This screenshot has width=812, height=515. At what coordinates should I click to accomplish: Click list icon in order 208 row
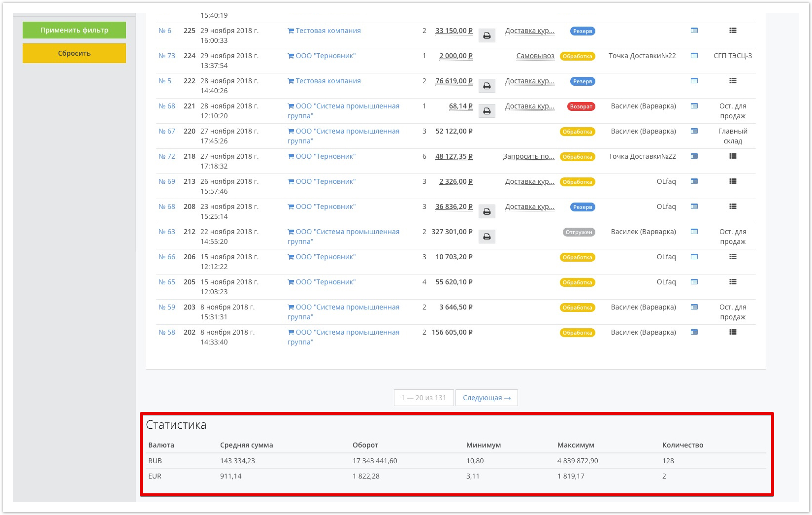(x=733, y=206)
